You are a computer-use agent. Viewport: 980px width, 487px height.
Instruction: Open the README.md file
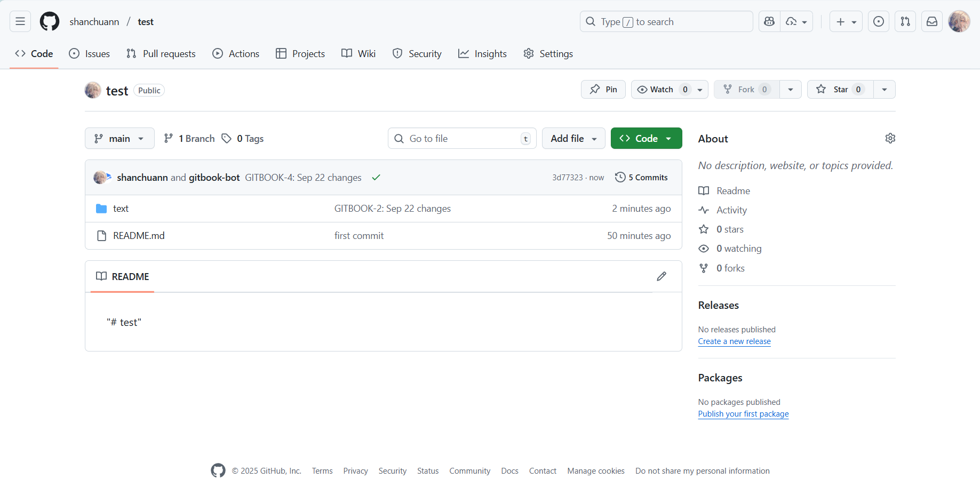click(x=139, y=236)
